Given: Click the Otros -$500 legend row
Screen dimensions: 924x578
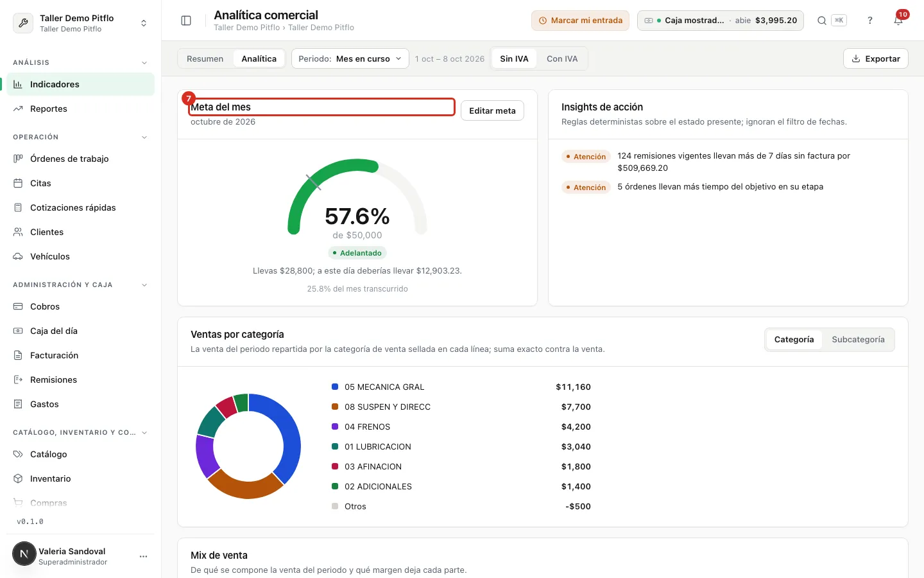Looking at the screenshot, I should click(461, 507).
